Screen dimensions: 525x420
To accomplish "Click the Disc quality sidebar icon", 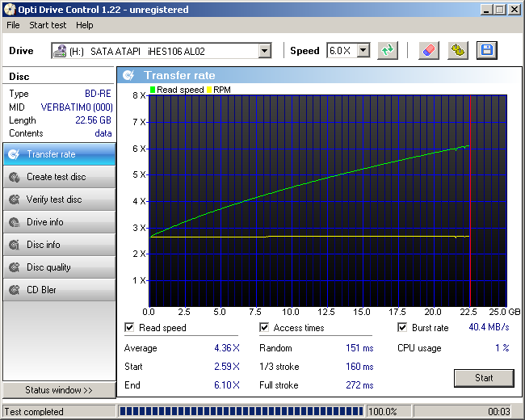I will [x=14, y=267].
